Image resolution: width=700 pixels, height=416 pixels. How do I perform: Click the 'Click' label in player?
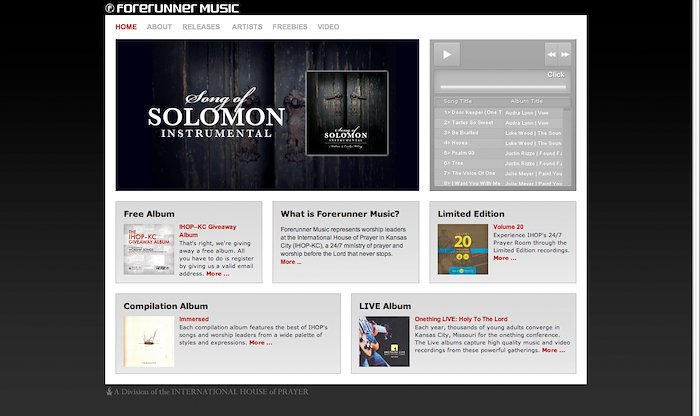click(x=556, y=75)
